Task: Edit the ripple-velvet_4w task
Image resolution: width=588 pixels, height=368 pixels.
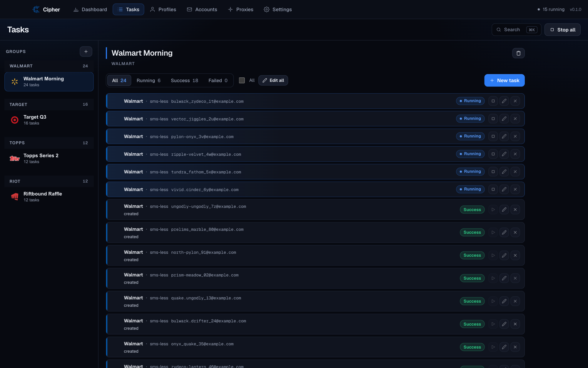Action: (504, 154)
